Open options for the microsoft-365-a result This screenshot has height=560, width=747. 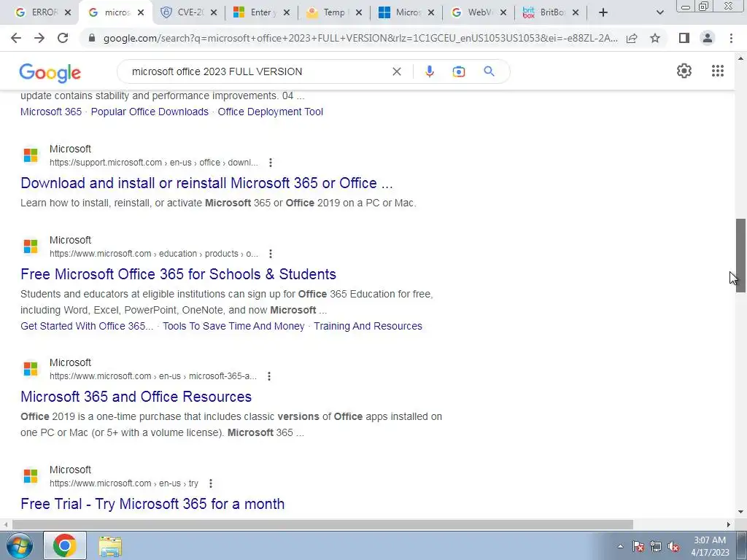click(x=269, y=376)
